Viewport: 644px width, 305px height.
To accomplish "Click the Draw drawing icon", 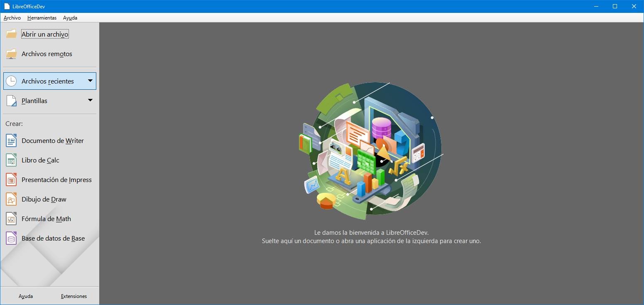I will (11, 199).
